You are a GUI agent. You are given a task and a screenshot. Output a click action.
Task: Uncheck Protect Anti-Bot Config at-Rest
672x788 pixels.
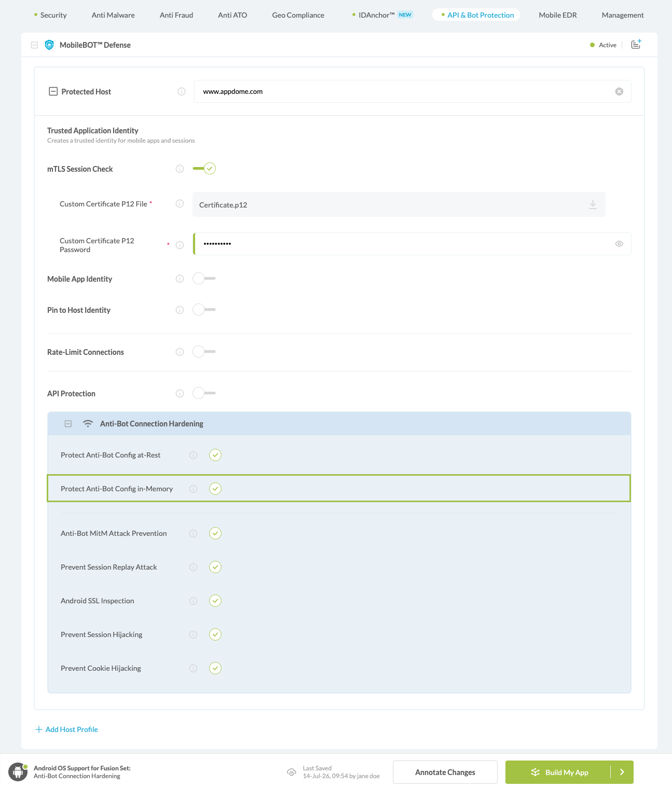coord(215,455)
